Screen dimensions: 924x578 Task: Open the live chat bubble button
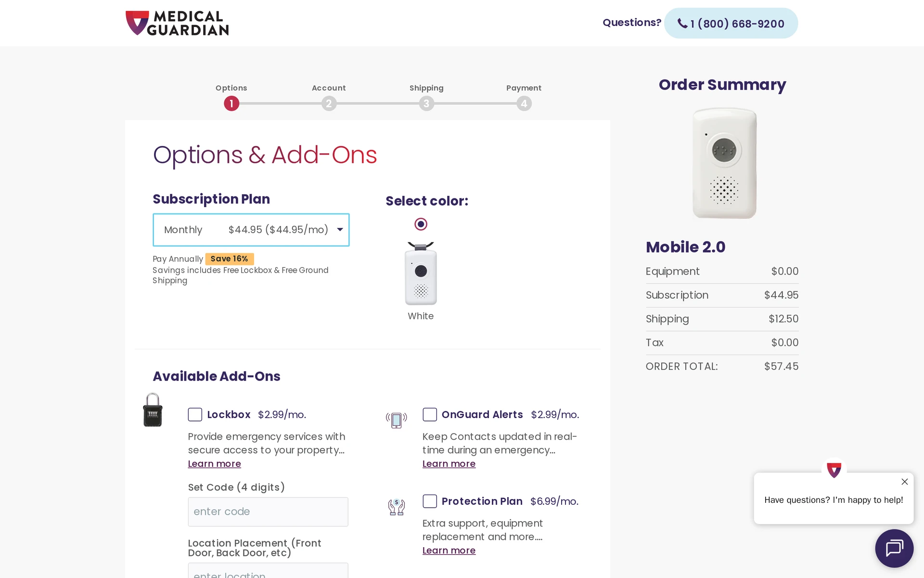[x=894, y=548]
